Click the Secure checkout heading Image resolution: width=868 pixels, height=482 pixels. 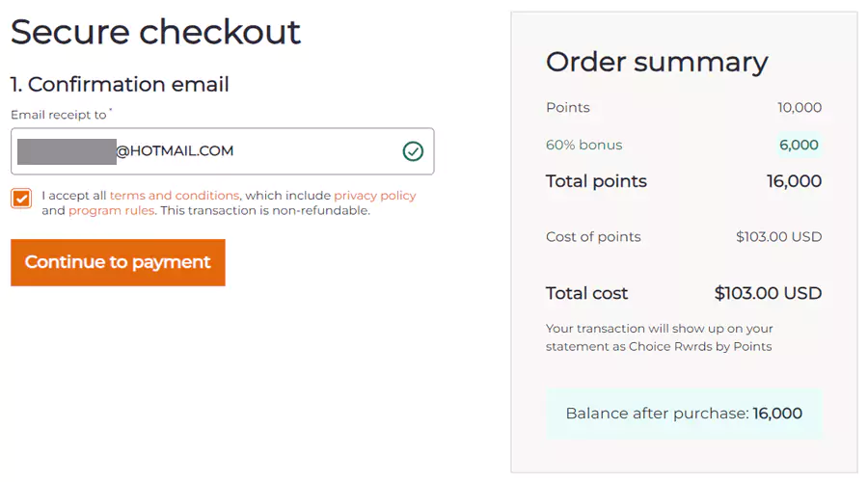[x=155, y=32]
